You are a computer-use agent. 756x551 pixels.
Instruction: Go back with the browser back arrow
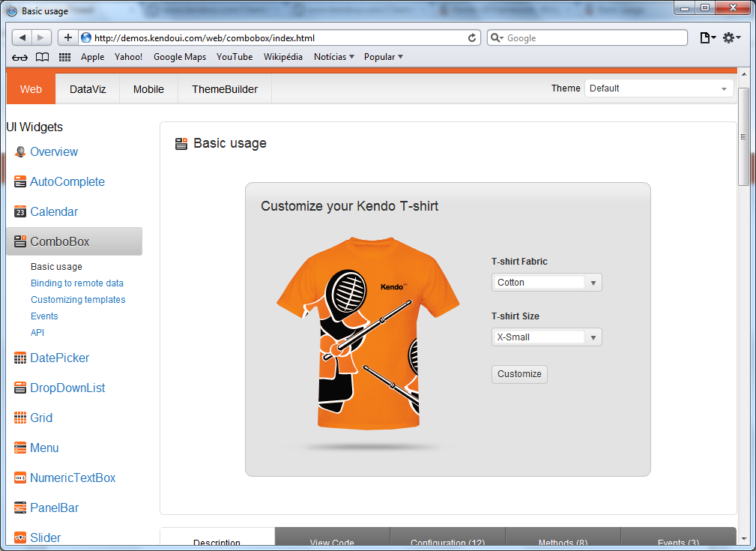(22, 37)
